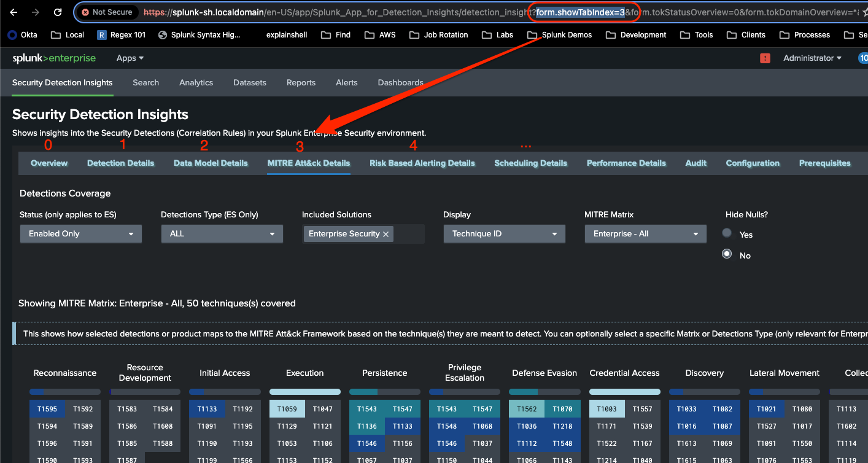This screenshot has height=463, width=868.
Task: Click the splunk>enterprise logo
Action: (x=54, y=58)
